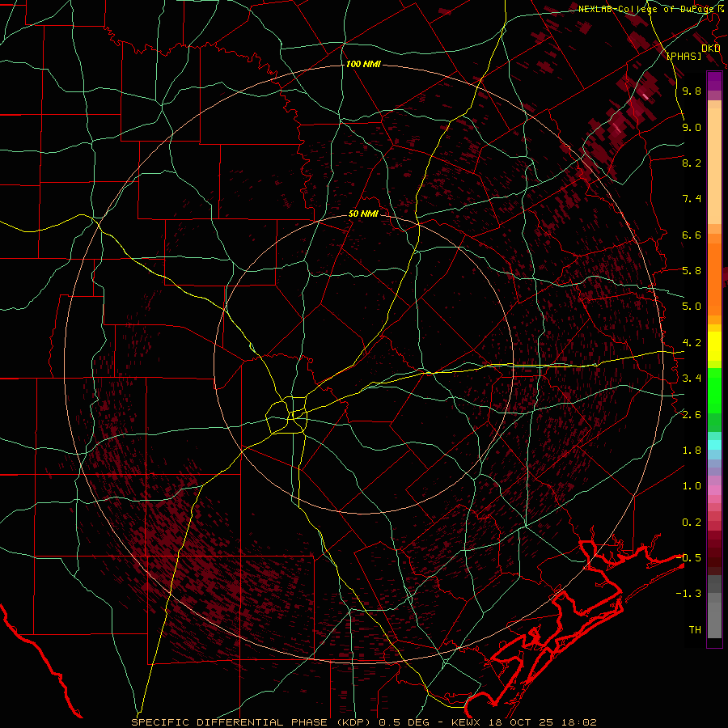
Task: Pick the pink segment of the color bar
Action: point(714,490)
